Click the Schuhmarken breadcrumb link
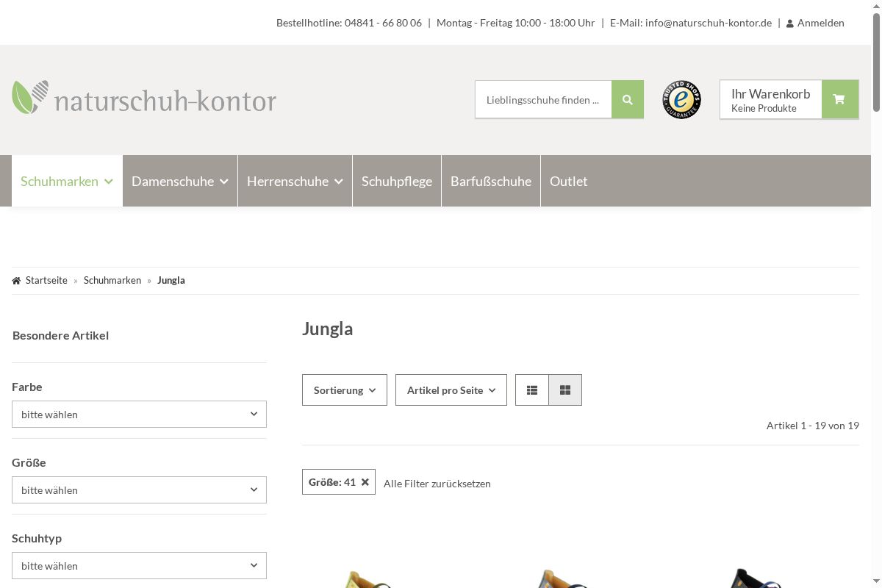Screen dimensions: 882x588 click(112, 281)
